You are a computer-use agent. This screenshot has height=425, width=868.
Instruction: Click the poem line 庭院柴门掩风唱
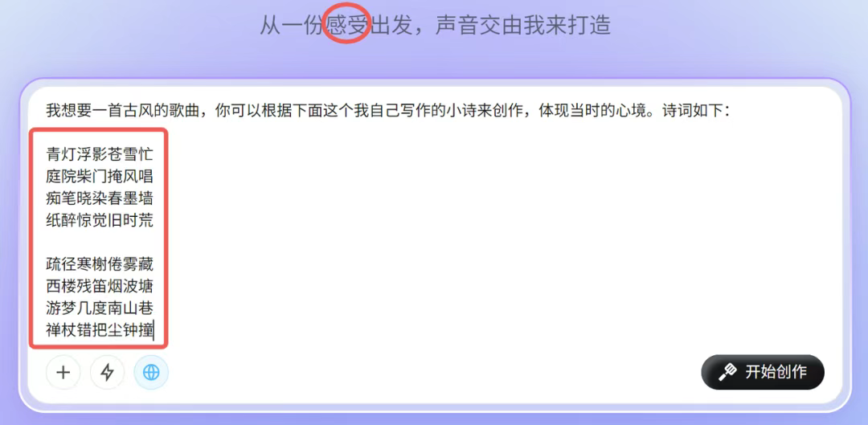pos(100,177)
